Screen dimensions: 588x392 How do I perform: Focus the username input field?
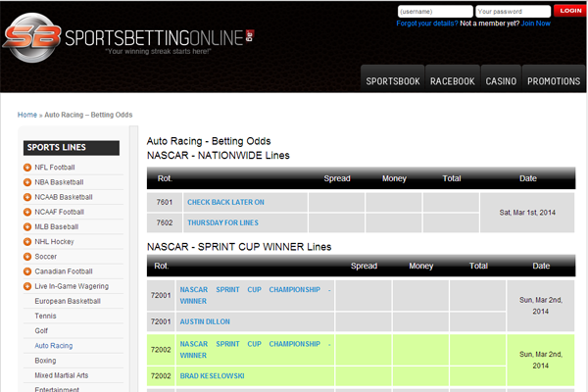click(435, 11)
